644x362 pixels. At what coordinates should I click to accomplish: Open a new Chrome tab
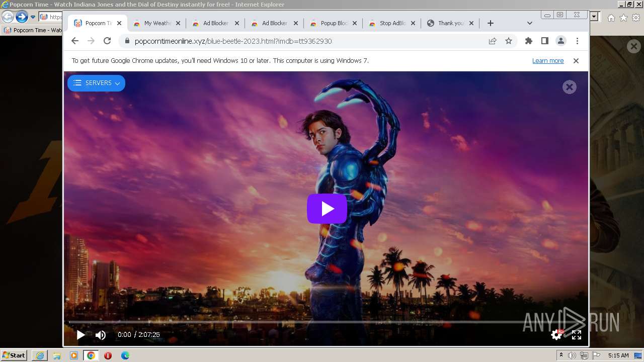(491, 23)
